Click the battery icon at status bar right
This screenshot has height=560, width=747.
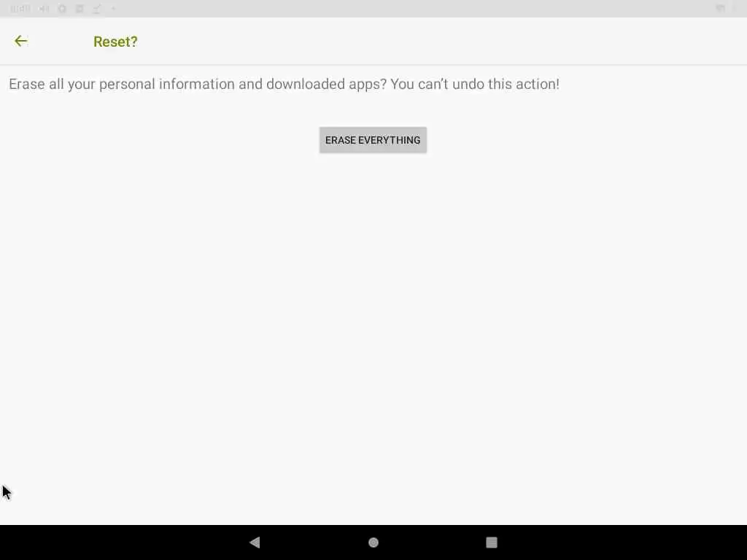[735, 9]
